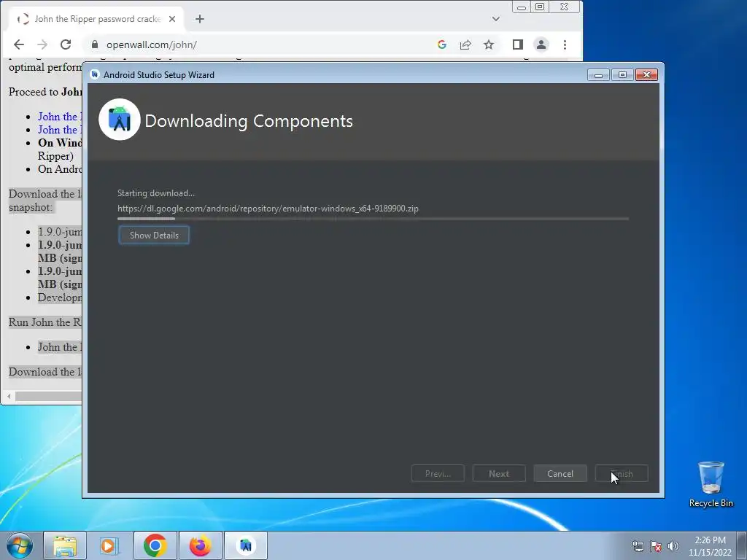Screen dimensions: 747x560
Task: Click the Android Studio logo in the wizard header
Action: (x=120, y=120)
